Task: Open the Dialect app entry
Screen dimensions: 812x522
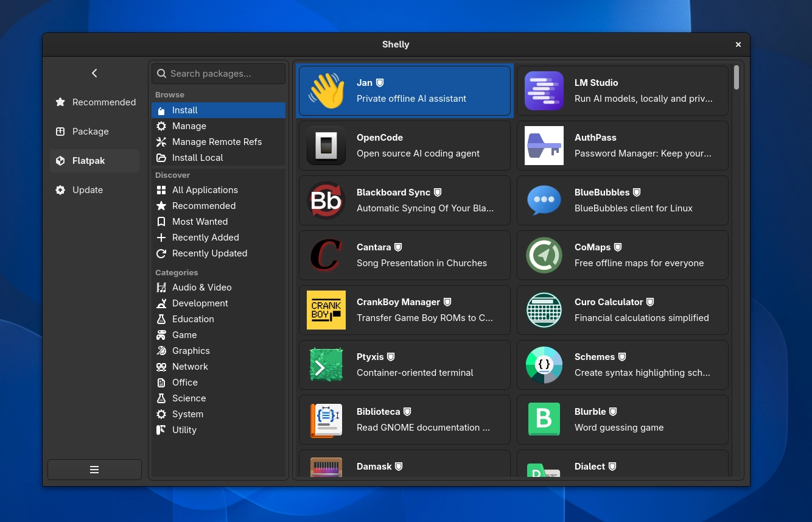Action: [x=623, y=464]
